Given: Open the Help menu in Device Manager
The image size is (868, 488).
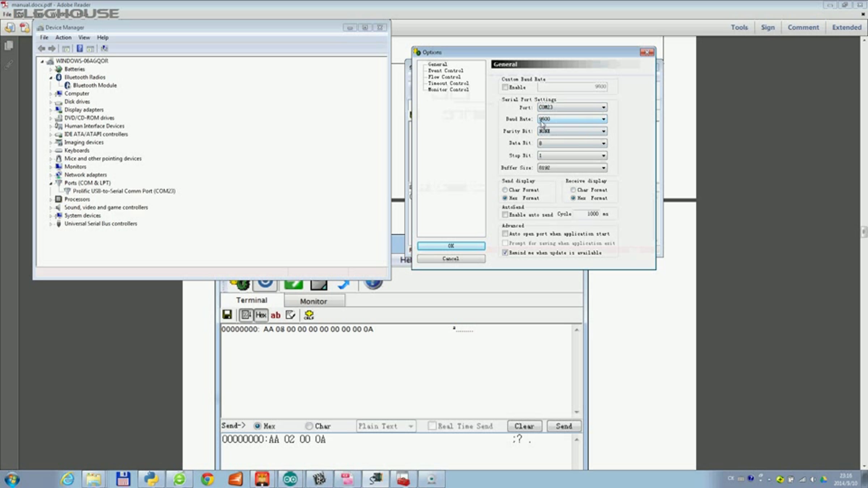Looking at the screenshot, I should click(103, 38).
